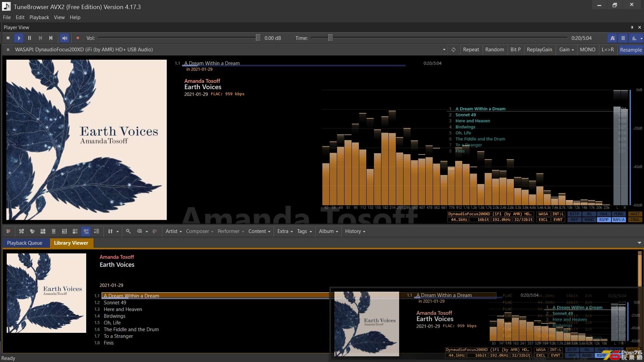Image resolution: width=644 pixels, height=362 pixels.
Task: Click Birdwings in the library track list
Action: click(x=114, y=316)
